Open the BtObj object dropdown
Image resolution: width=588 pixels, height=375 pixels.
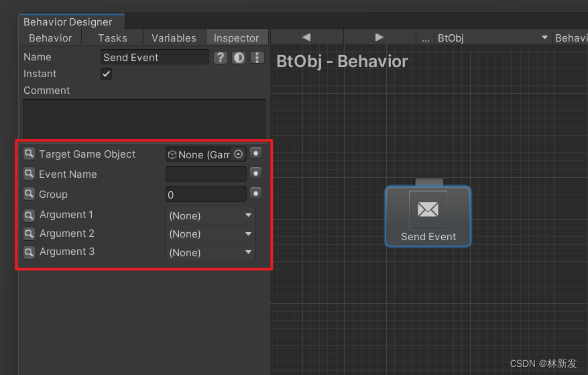pyautogui.click(x=493, y=38)
